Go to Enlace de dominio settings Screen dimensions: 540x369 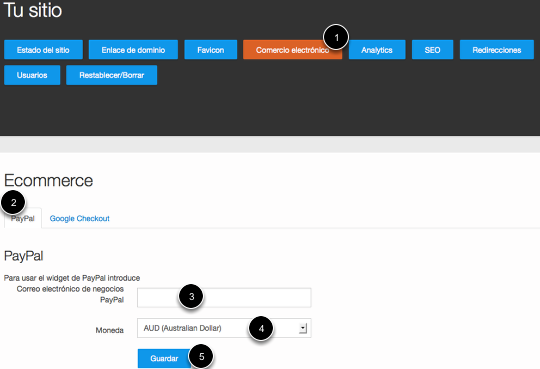click(133, 50)
